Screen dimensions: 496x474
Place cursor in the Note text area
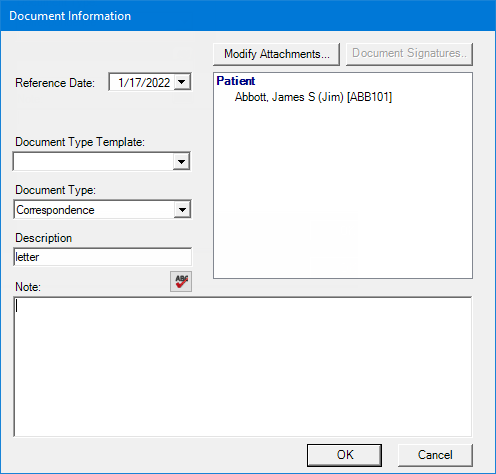click(243, 367)
